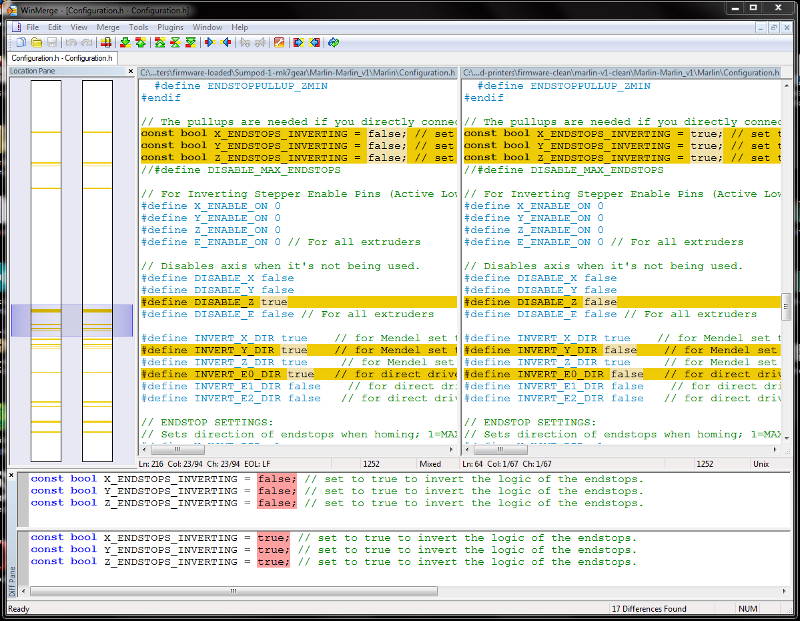Click the left 'X_ENDSTOPS_INVERTING = false' line
800x621 pixels.
coord(298,134)
